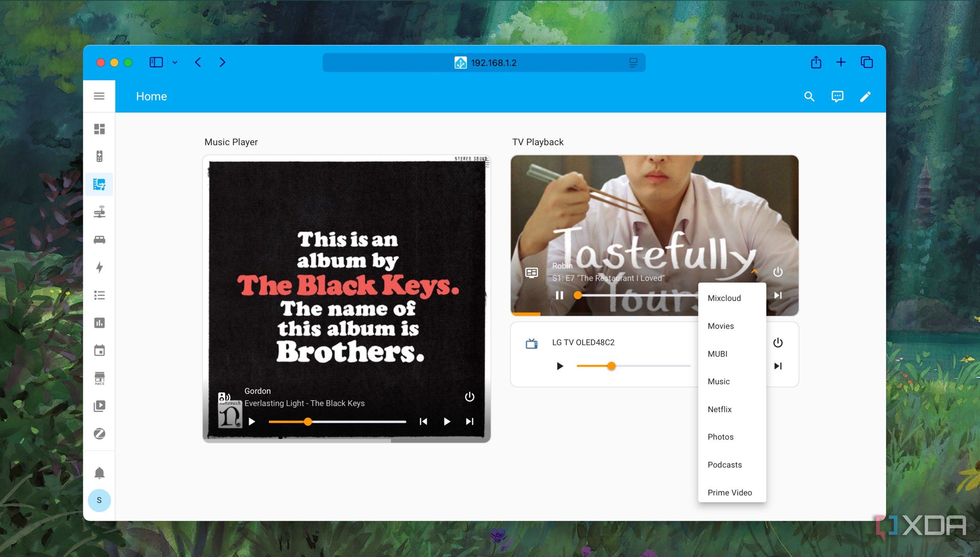Select Photos from source list
This screenshot has width=980, height=557.
tap(732, 437)
